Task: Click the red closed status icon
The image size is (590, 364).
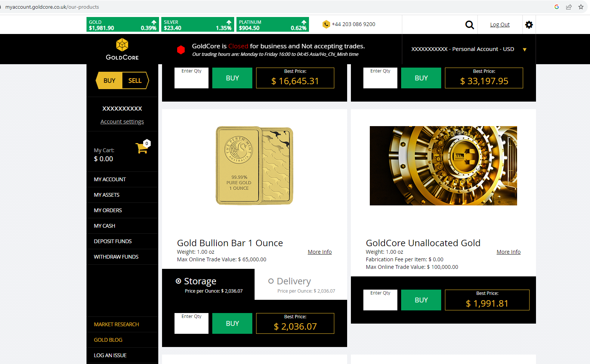Action: pos(181,50)
